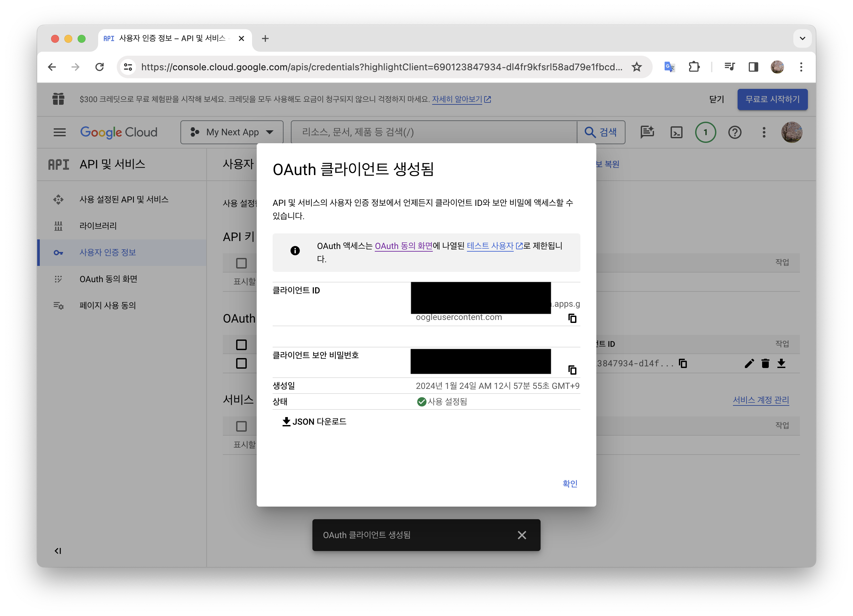
Task: Go to 라이브러리 in sidebar
Action: 98,226
